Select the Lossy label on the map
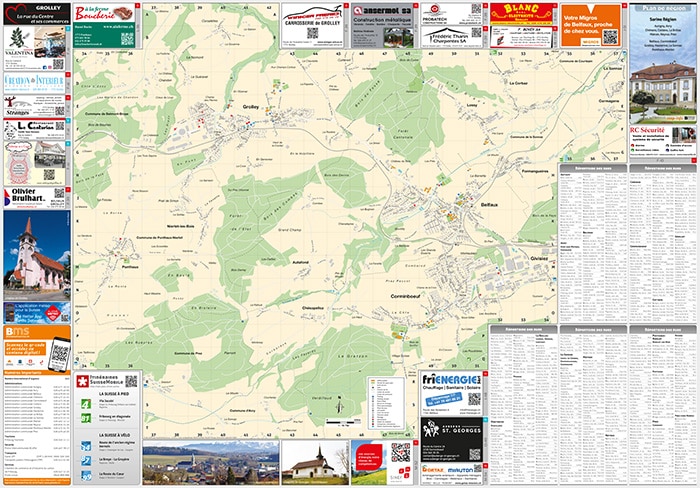Image resolution: width=700 pixels, height=488 pixels. (472, 105)
